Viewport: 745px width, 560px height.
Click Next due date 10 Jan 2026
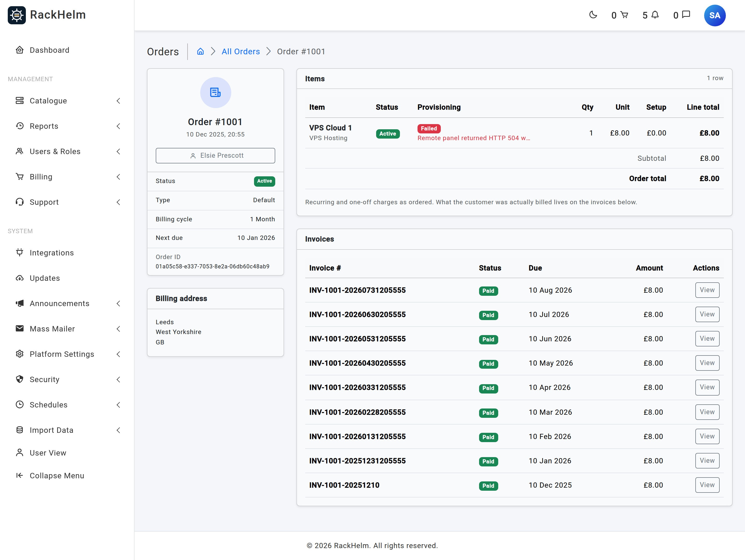[x=256, y=238]
